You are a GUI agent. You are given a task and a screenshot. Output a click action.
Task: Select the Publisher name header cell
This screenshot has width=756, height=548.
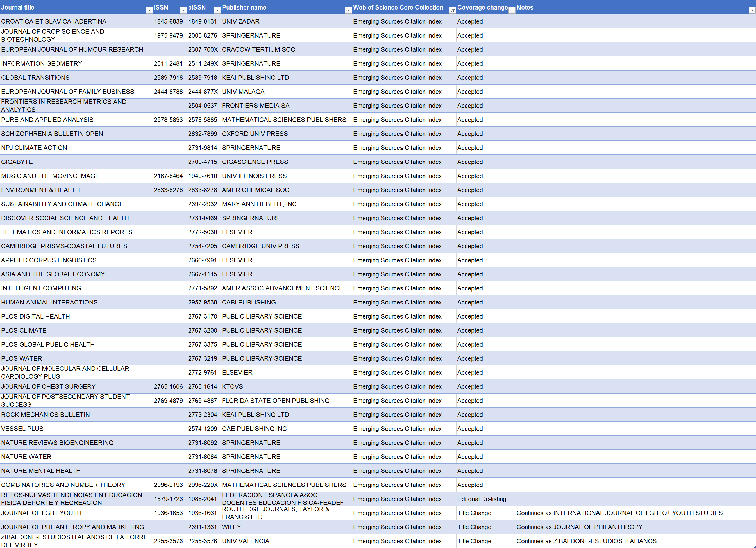(x=286, y=7)
